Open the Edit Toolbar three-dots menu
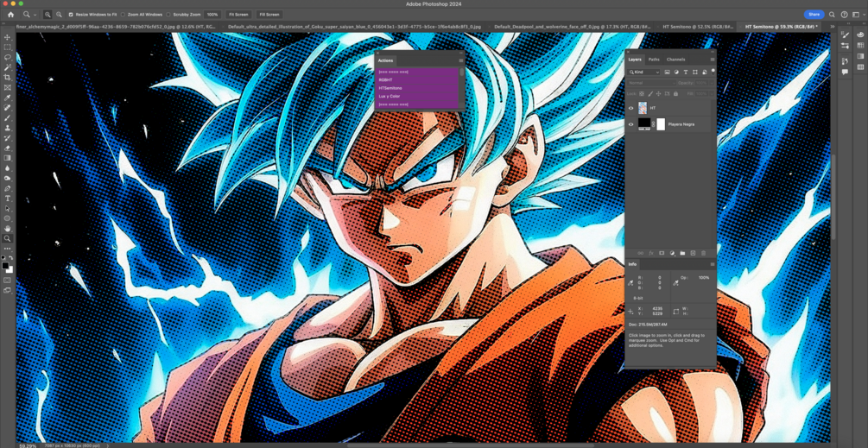 8,249
